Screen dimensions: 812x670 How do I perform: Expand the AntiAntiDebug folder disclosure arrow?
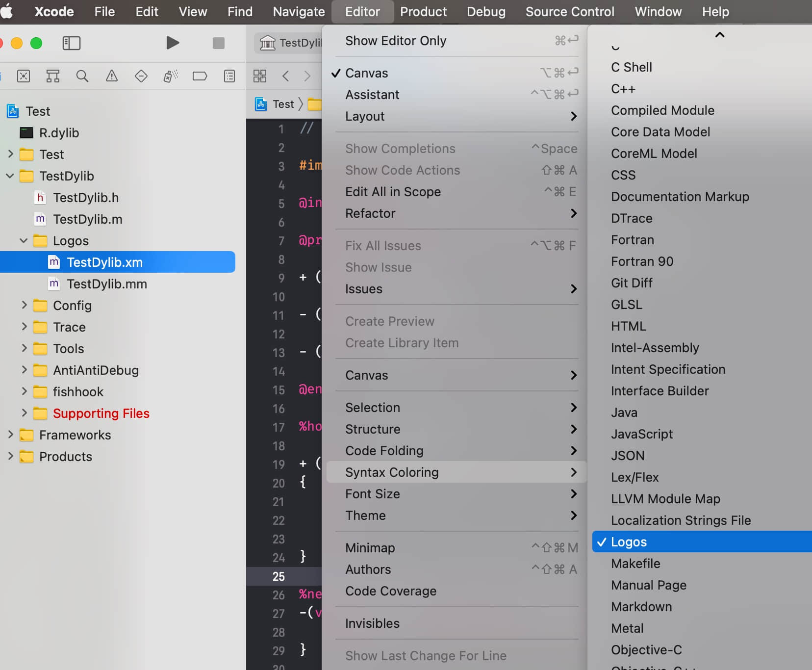[24, 370]
